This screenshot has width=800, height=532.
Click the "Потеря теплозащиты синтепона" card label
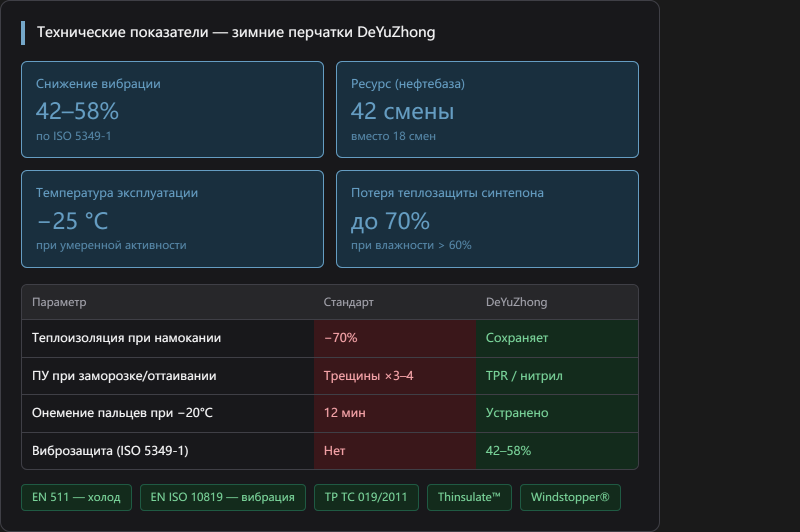(x=447, y=193)
